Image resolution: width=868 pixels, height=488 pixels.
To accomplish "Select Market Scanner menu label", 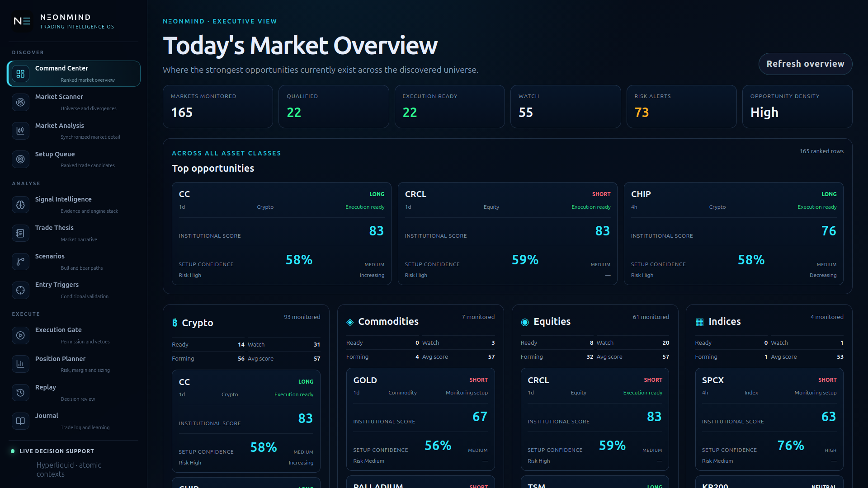I will coord(59,97).
